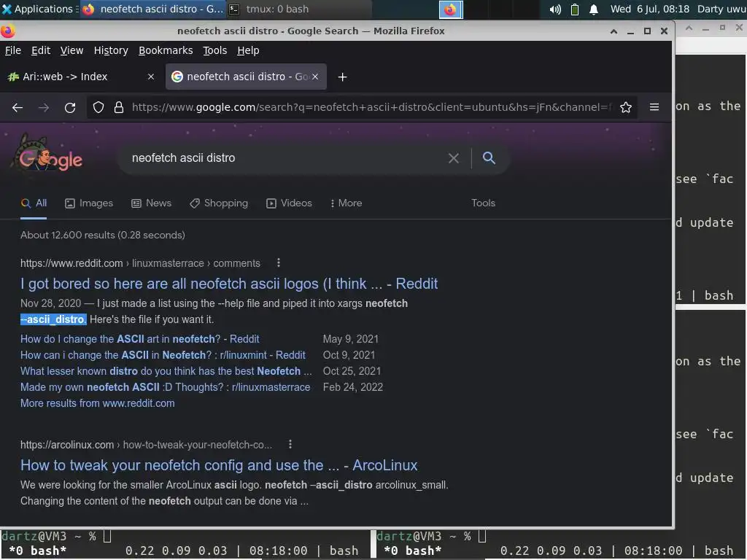
Task: Open the Reddit neofetch ascii logos result
Action: pos(228,284)
